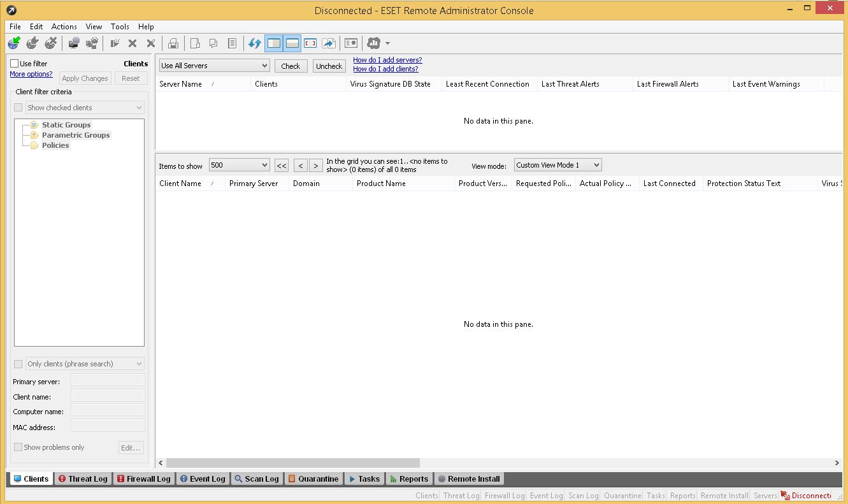Select the Clients tab

[x=31, y=479]
